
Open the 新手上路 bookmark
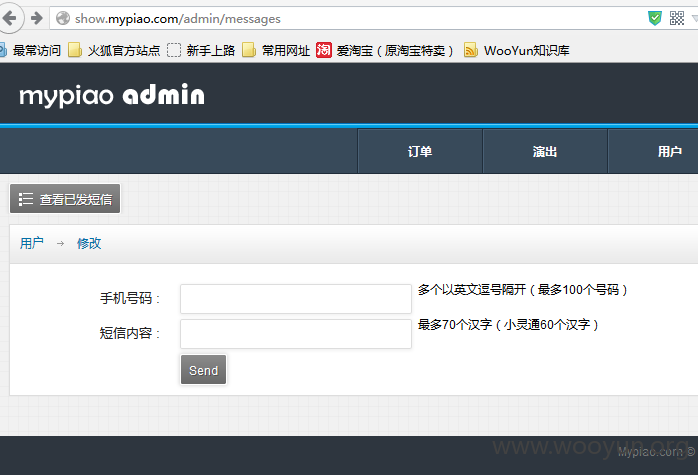coord(201,50)
